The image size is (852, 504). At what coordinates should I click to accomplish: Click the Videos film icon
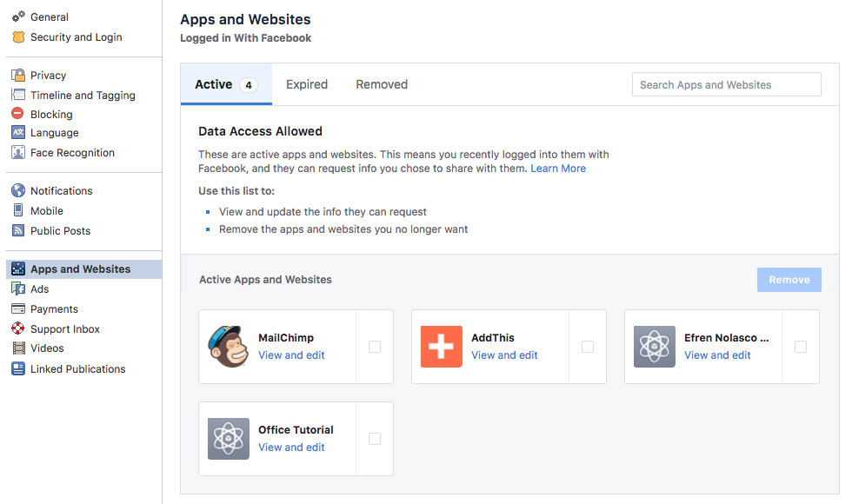pyautogui.click(x=18, y=348)
